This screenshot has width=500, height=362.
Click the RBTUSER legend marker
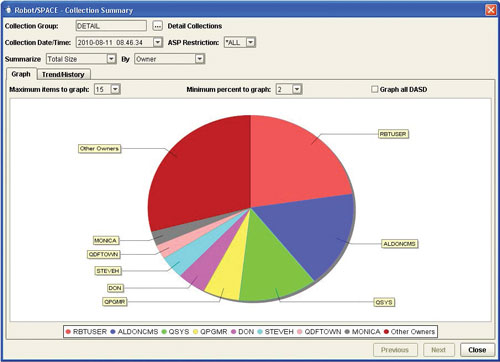click(68, 332)
